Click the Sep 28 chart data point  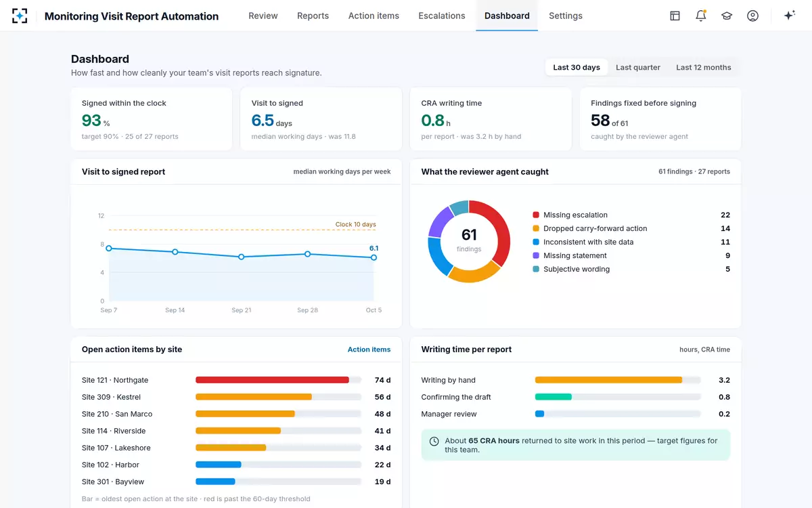click(x=308, y=254)
